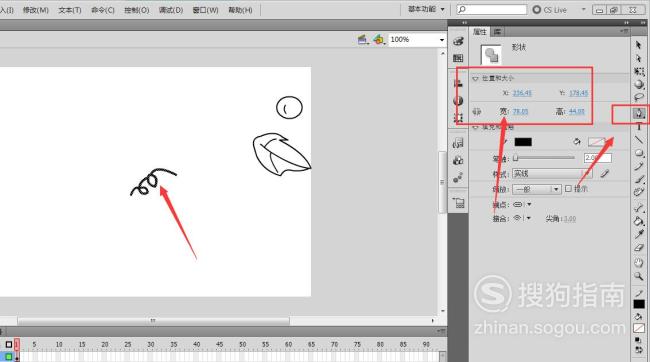
Task: Open the Motion Presets panel icon in dock
Action: point(458,178)
